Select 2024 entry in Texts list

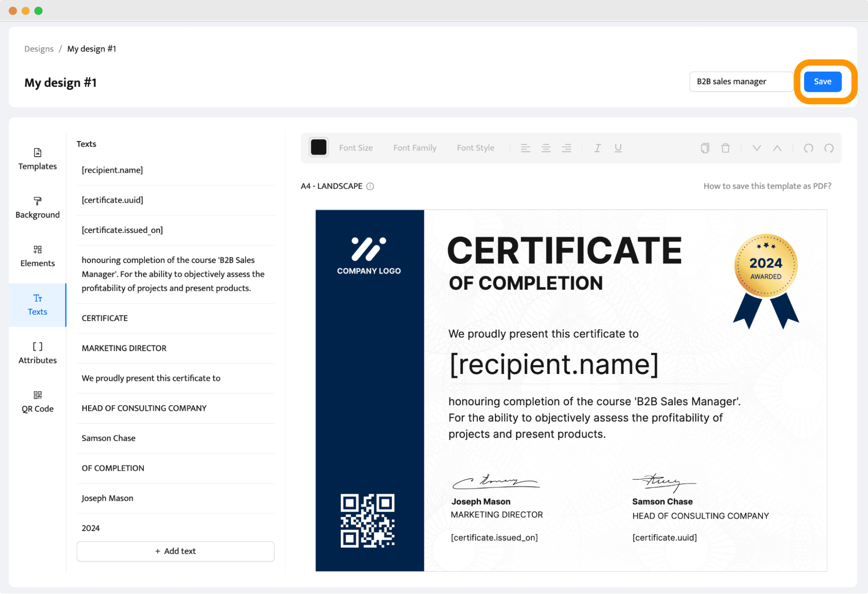click(175, 528)
